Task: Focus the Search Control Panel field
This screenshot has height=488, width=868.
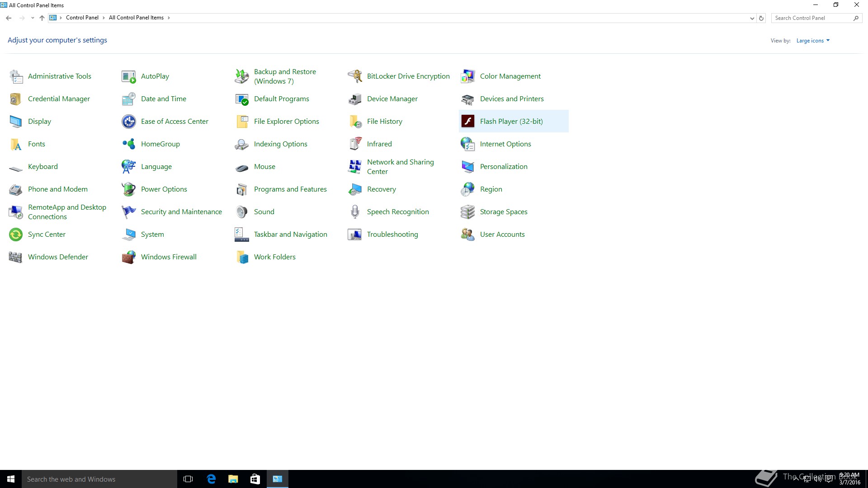Action: tap(816, 18)
